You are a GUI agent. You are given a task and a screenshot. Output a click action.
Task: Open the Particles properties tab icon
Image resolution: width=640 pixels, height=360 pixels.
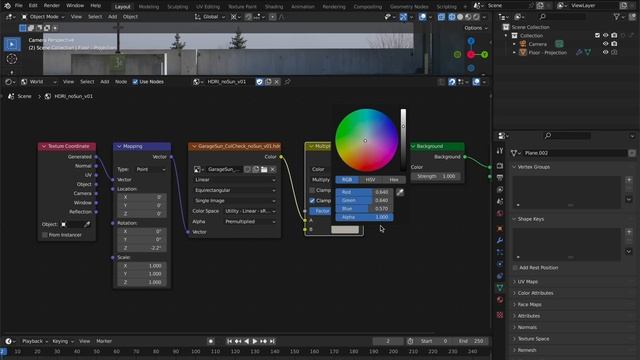(x=500, y=252)
